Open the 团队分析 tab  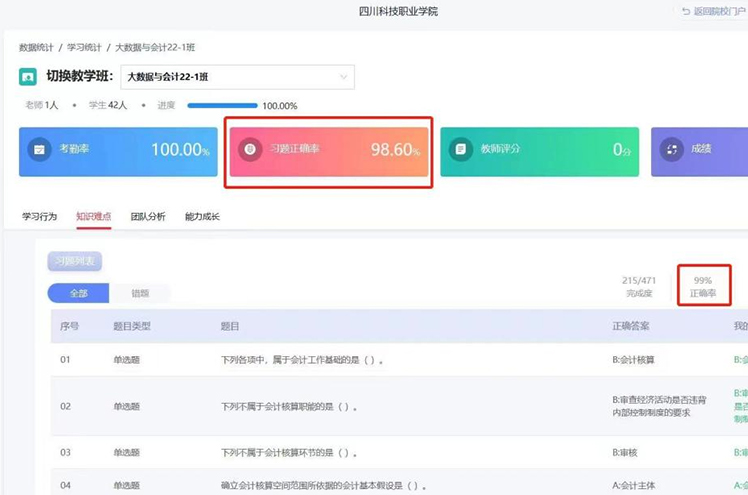148,216
